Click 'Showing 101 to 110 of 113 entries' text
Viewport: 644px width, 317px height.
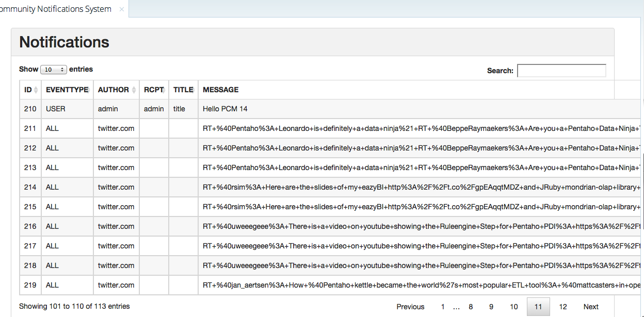74,306
